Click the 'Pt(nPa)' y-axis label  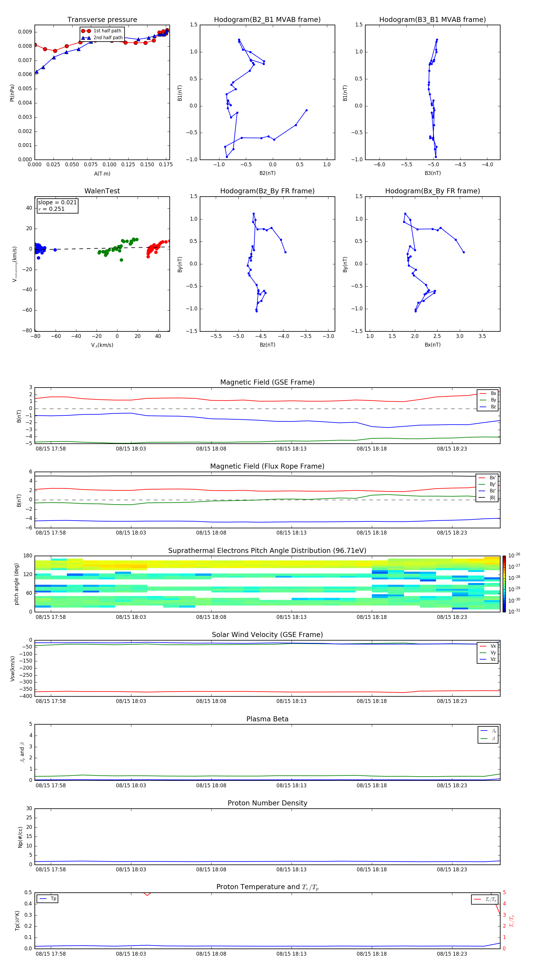point(12,93)
